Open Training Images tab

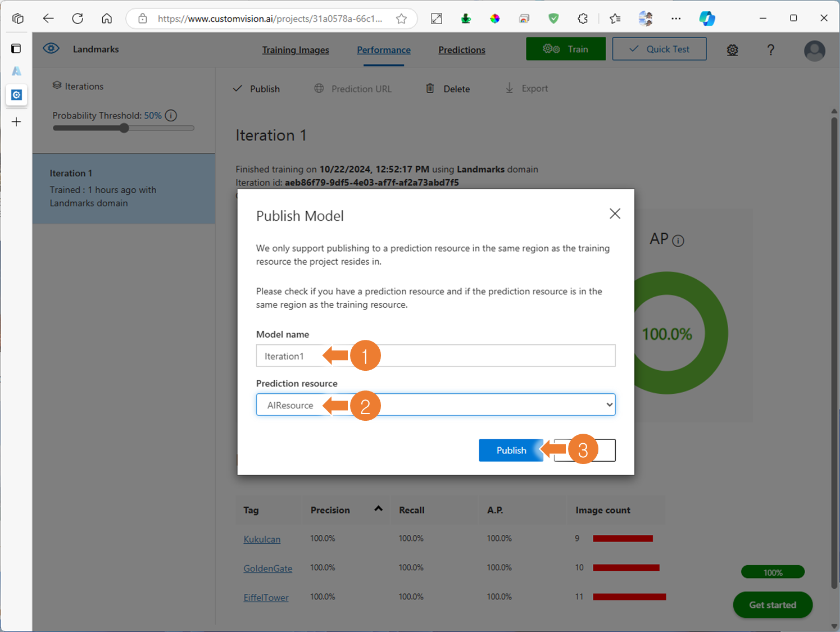(x=296, y=50)
